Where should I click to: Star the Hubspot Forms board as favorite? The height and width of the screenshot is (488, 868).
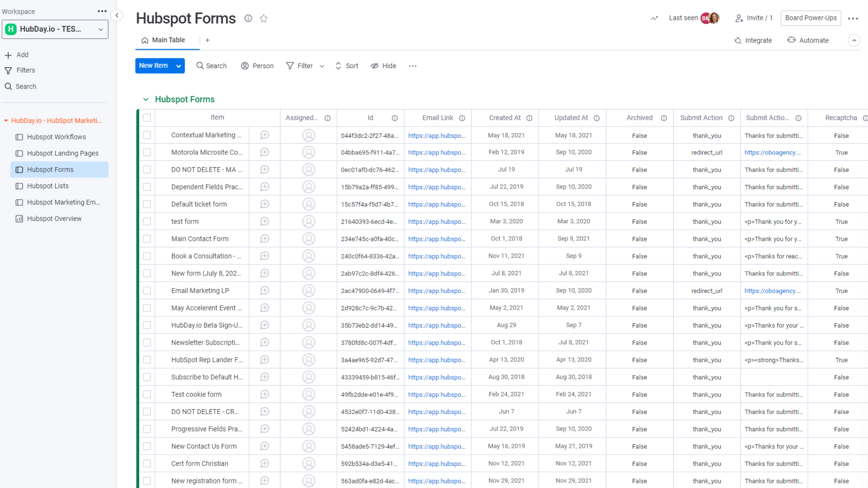pyautogui.click(x=264, y=19)
